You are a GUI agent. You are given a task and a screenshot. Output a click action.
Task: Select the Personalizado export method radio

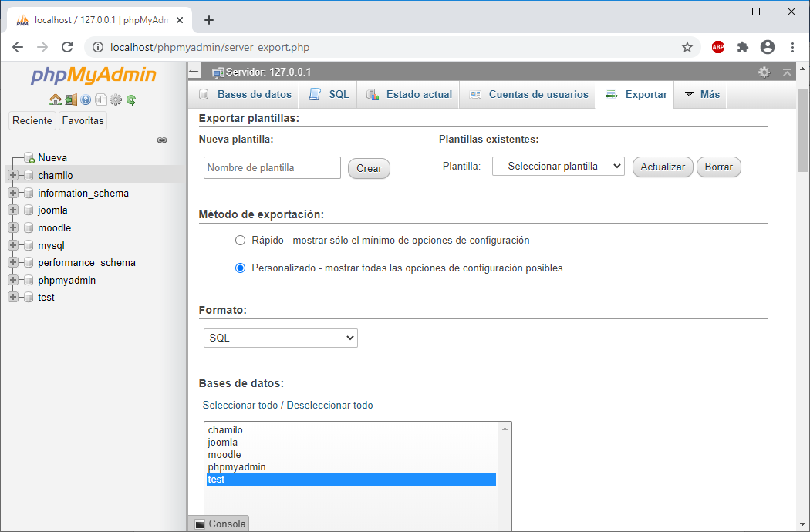pyautogui.click(x=240, y=268)
